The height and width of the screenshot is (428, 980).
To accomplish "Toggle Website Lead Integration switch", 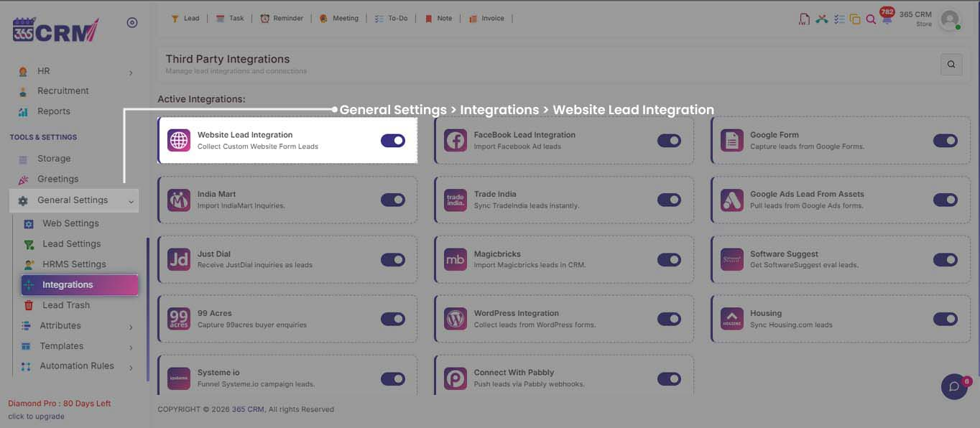I will pyautogui.click(x=393, y=141).
